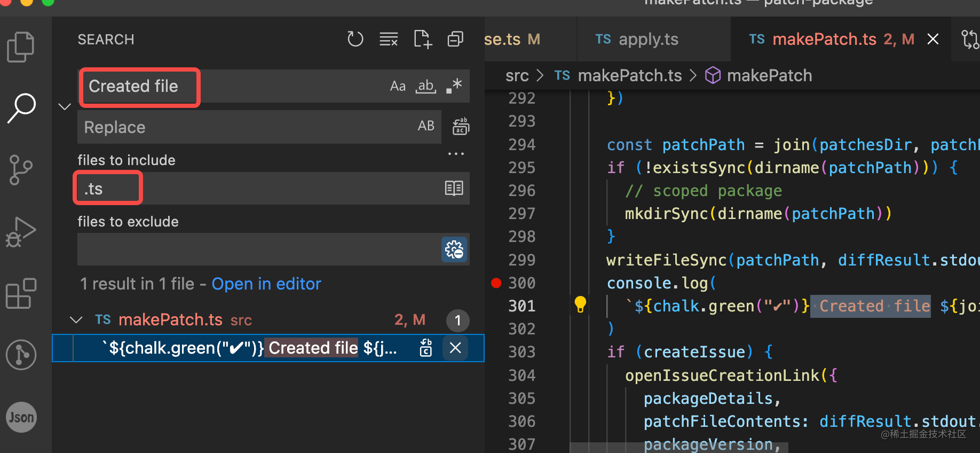Viewport: 980px width, 453px height.
Task: Open a new search editor
Action: pos(422,39)
